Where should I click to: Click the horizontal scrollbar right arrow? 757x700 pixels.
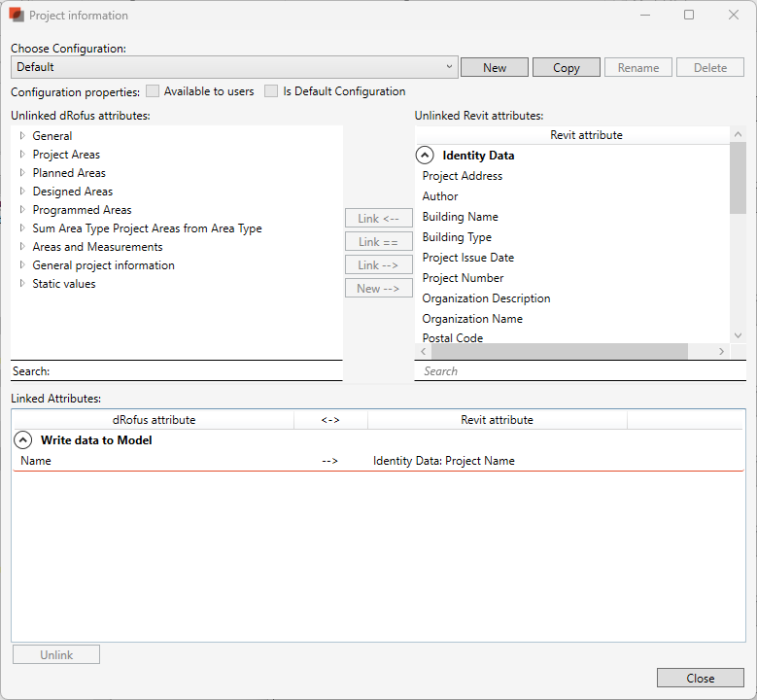(721, 351)
